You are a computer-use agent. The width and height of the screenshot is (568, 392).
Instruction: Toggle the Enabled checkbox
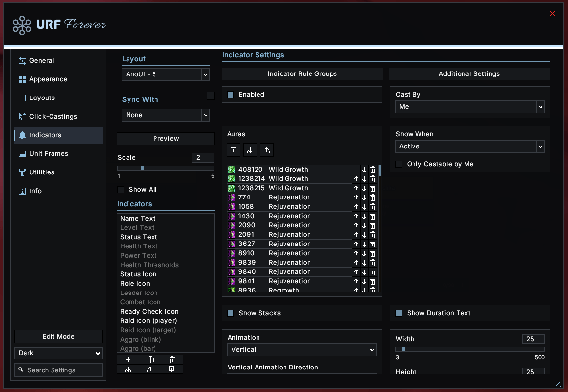click(x=231, y=95)
